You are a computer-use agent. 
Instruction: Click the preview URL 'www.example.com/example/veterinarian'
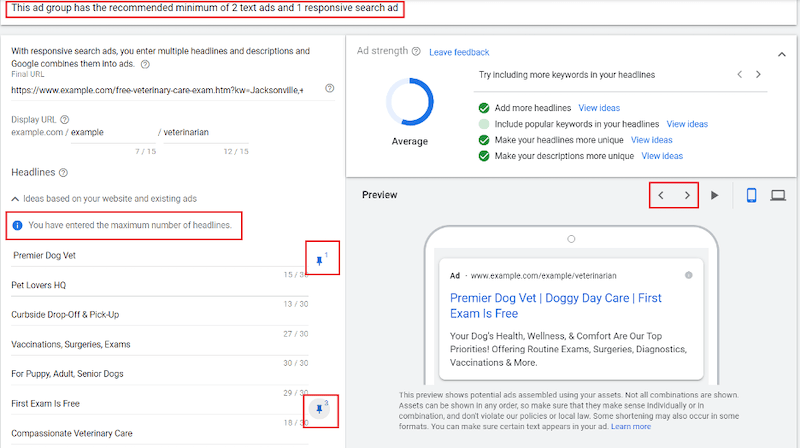[543, 276]
